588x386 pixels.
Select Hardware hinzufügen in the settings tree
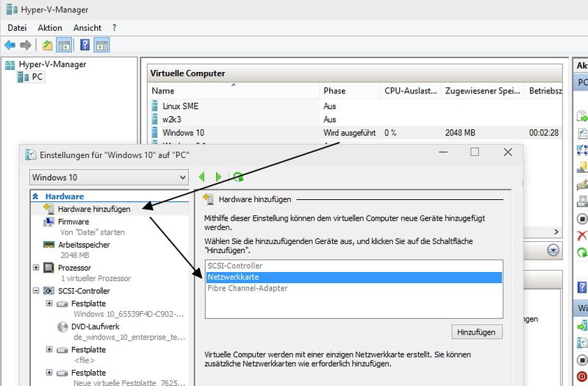(94, 209)
